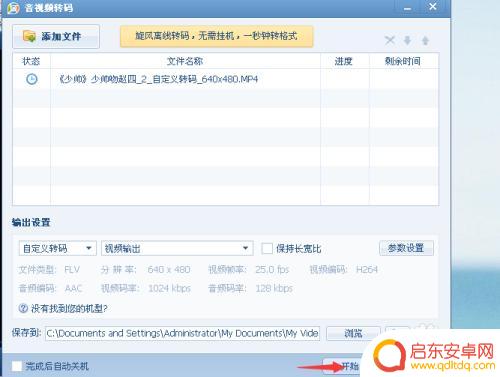Close the 音视频转码 window
The height and width of the screenshot is (377, 500).
click(x=433, y=7)
